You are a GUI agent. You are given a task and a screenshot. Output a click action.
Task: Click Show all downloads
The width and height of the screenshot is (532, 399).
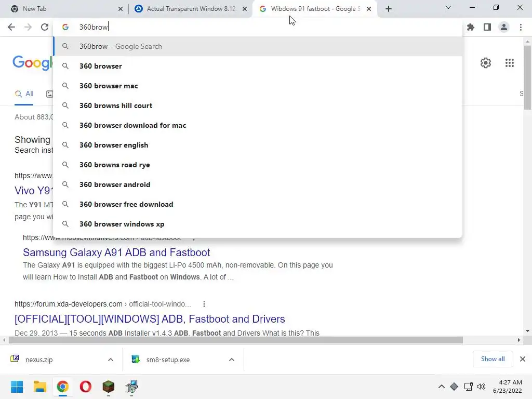tap(493, 359)
